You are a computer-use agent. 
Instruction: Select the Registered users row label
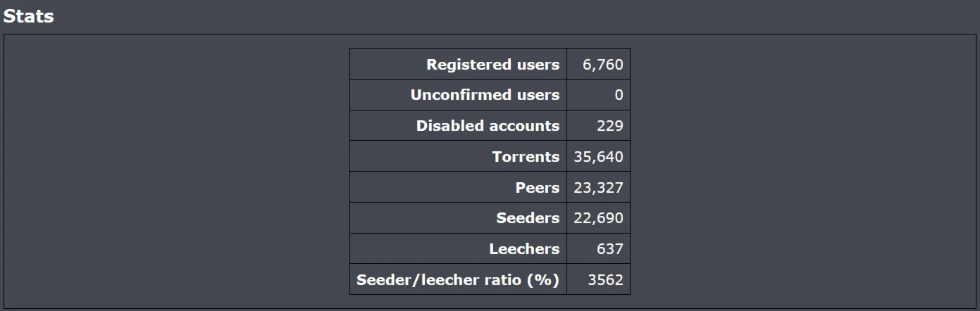click(492, 65)
